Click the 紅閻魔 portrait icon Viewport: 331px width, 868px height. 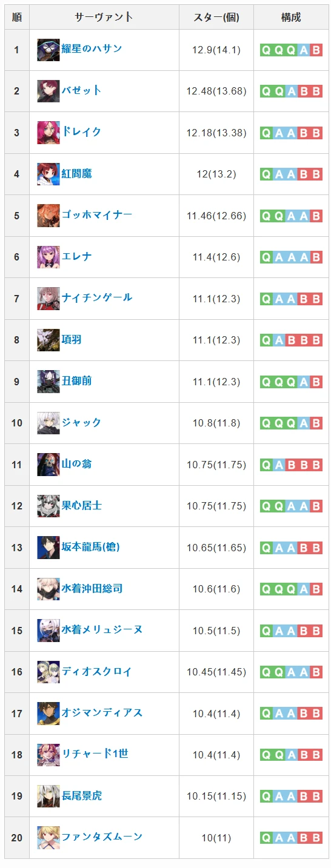(x=48, y=174)
